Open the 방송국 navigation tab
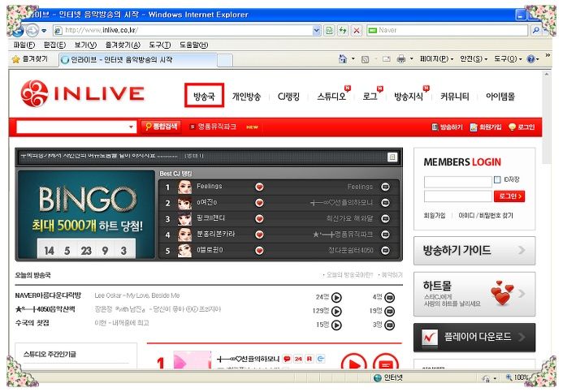 click(x=204, y=96)
